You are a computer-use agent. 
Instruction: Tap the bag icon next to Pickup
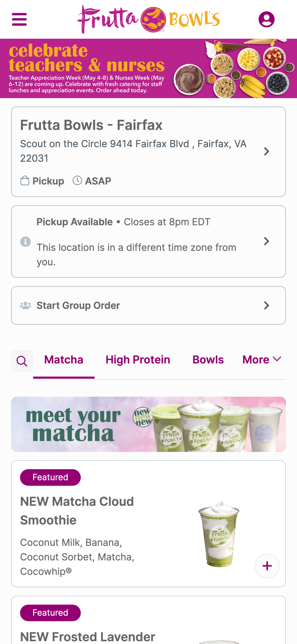[25, 181]
